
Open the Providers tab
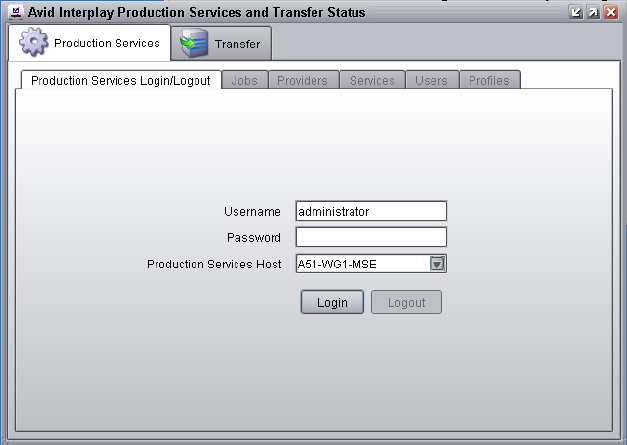302,80
